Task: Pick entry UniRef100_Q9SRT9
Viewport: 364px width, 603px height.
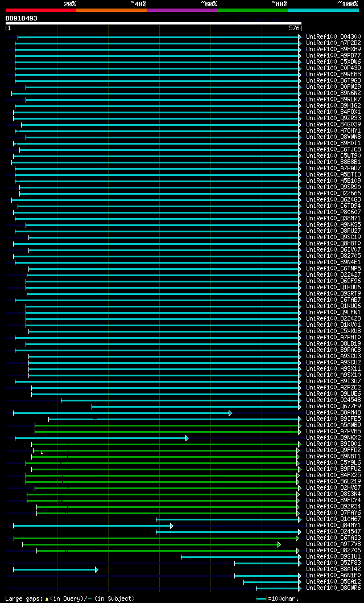Action: point(333,294)
